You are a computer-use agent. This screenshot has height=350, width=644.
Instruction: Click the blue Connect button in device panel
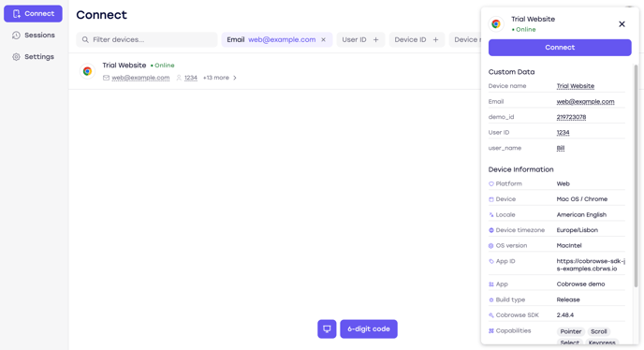tap(560, 47)
